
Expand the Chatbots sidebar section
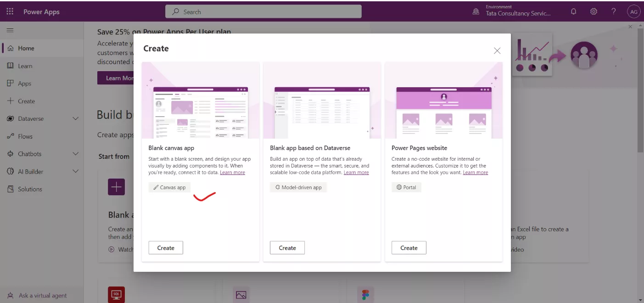75,153
